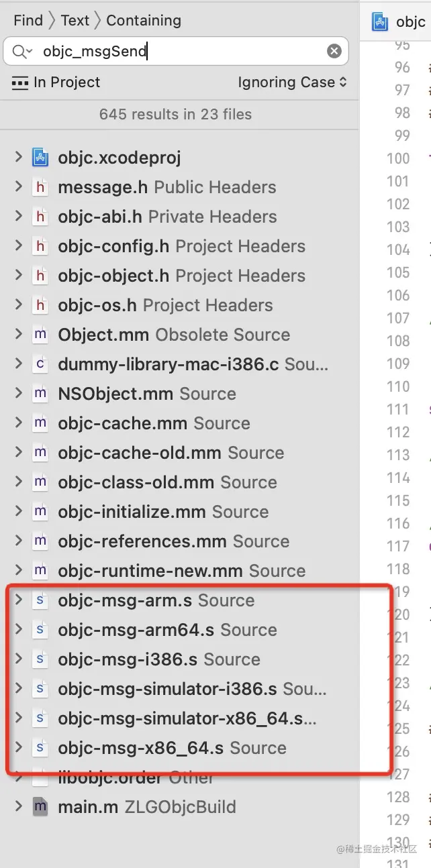431x868 pixels.
Task: Click the objc.xcodeproj project file icon
Action: (40, 158)
